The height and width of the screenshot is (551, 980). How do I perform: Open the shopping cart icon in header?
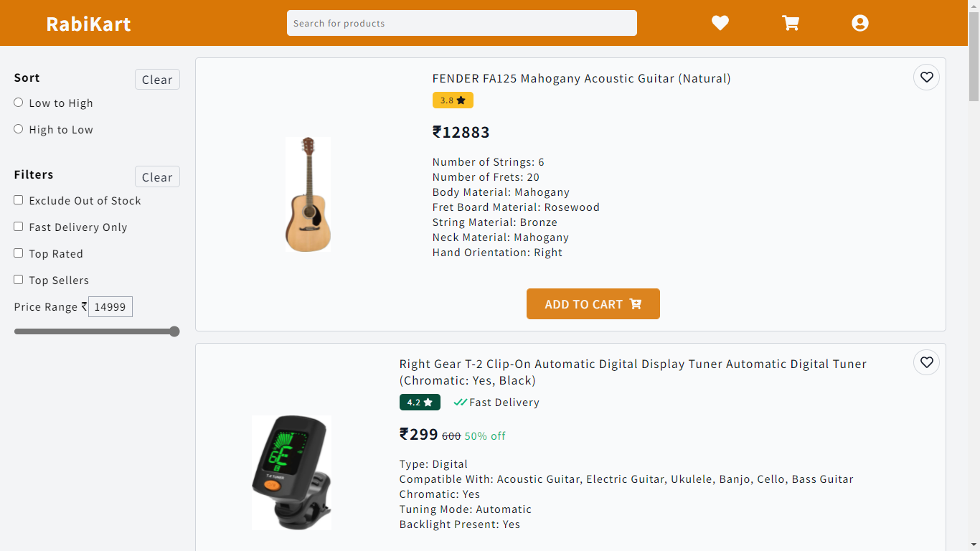pyautogui.click(x=791, y=23)
